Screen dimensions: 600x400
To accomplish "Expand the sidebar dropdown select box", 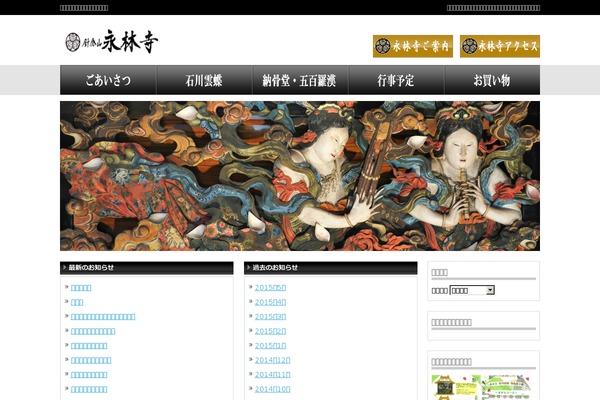I will (x=472, y=291).
